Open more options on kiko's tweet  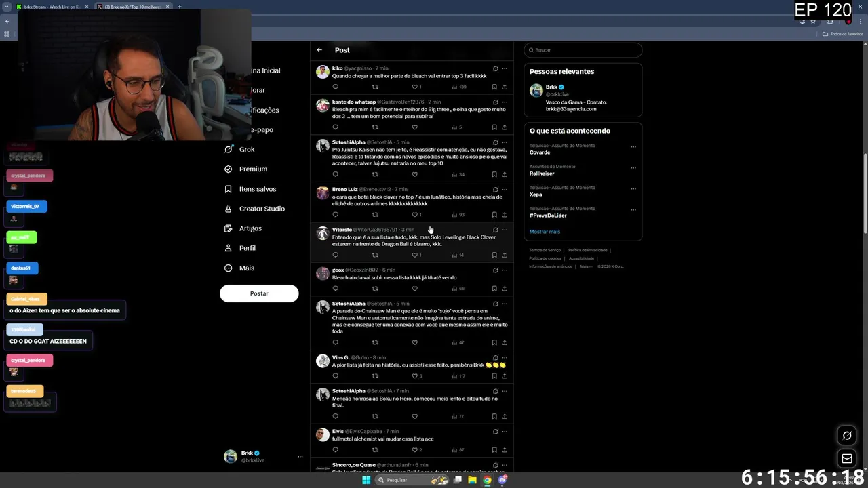click(x=505, y=68)
